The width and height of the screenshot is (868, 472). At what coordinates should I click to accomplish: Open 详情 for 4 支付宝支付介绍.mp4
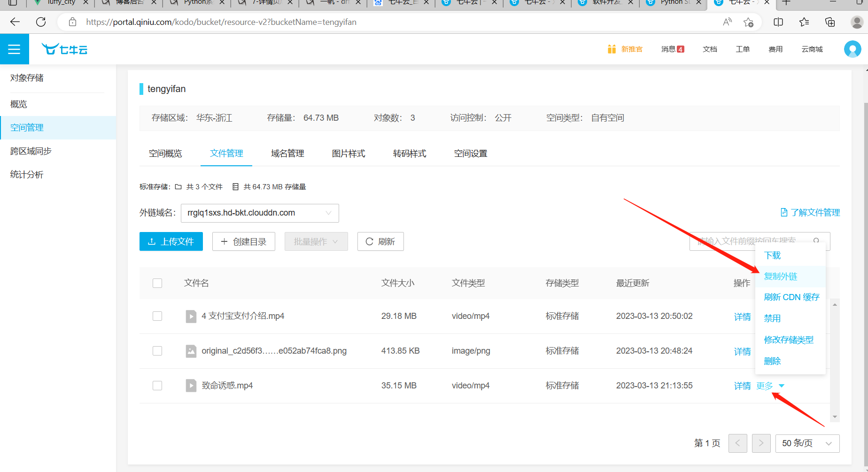(743, 317)
